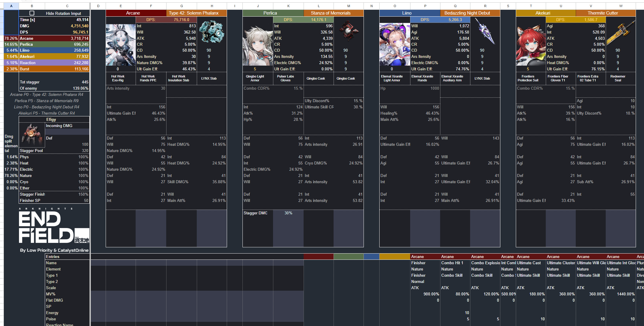Toggle the Hide Rotation Input checkbox
The image size is (644, 326).
point(32,13)
